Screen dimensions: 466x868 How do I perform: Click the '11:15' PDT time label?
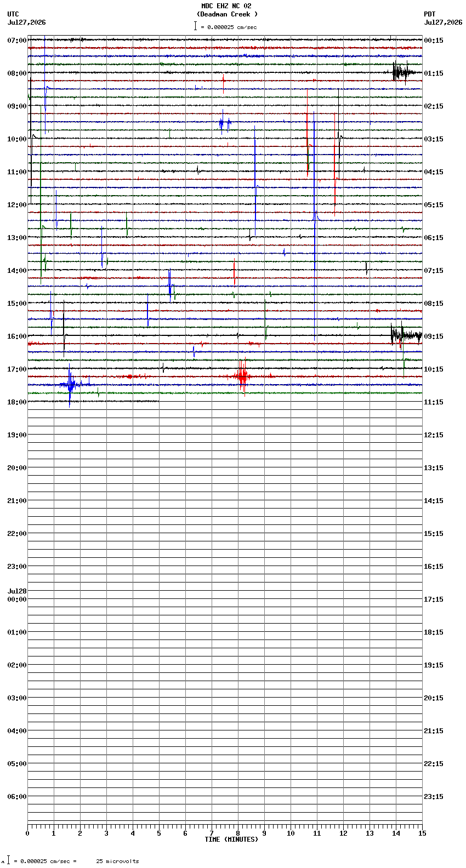click(x=434, y=402)
